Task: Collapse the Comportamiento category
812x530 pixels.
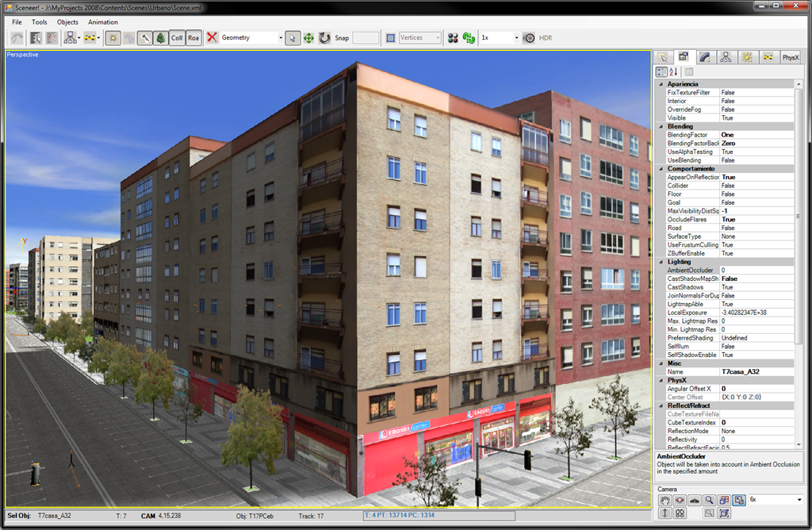Action: click(661, 169)
